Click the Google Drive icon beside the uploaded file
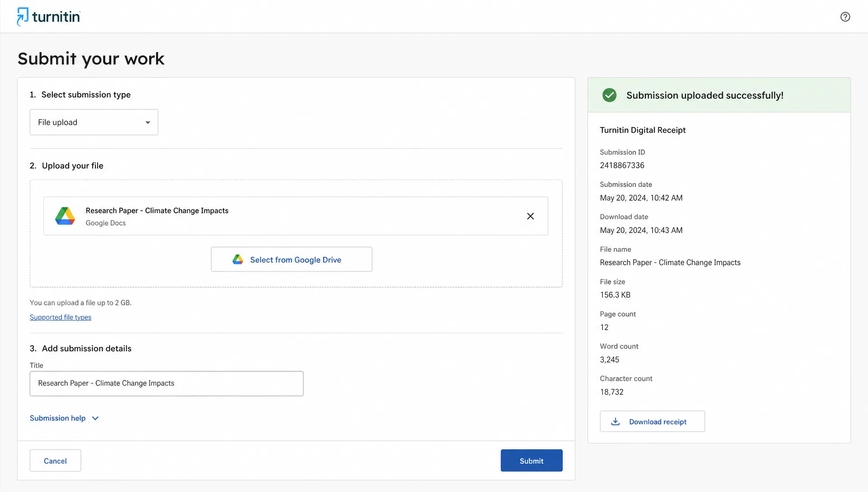 click(65, 216)
